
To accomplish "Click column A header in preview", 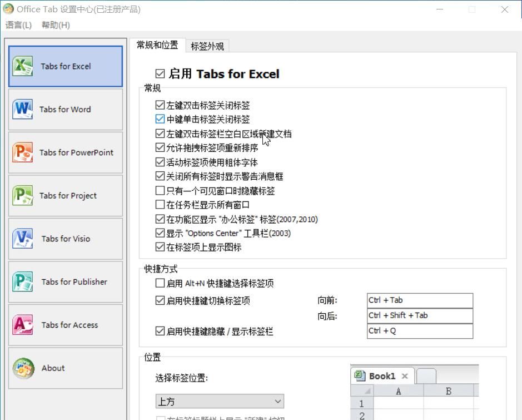I will tap(399, 391).
